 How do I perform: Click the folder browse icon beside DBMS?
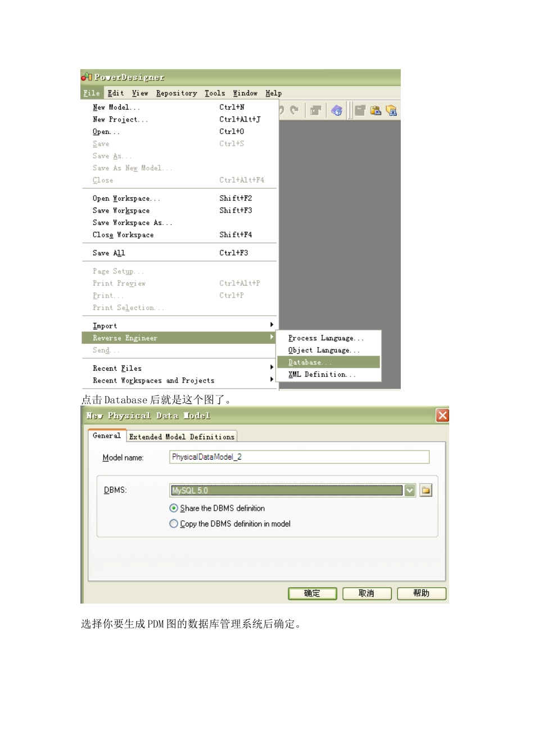click(x=426, y=490)
